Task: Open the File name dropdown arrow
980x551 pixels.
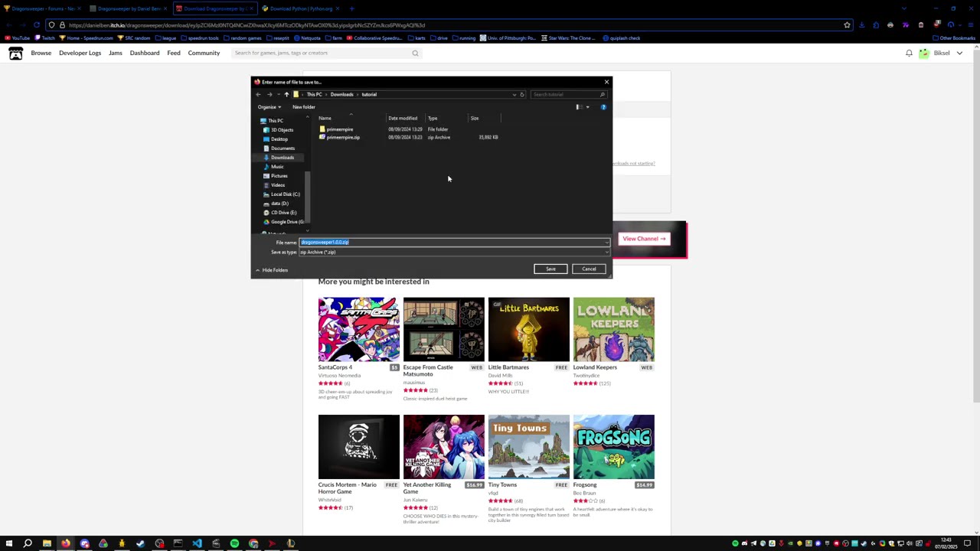Action: pos(606,243)
